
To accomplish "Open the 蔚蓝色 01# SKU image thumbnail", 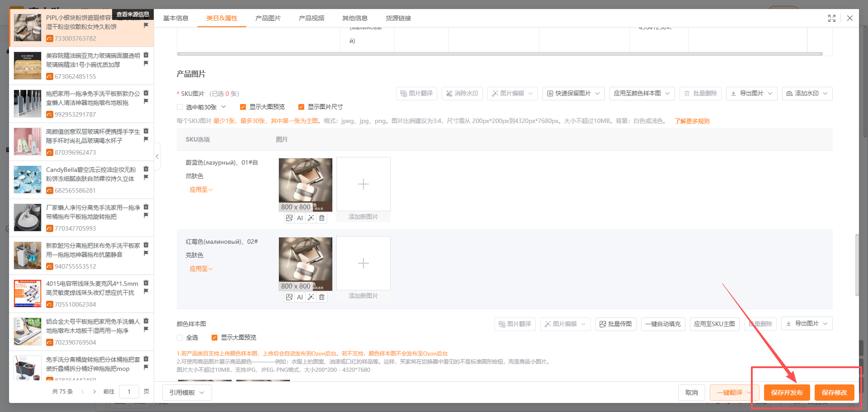I will click(306, 185).
